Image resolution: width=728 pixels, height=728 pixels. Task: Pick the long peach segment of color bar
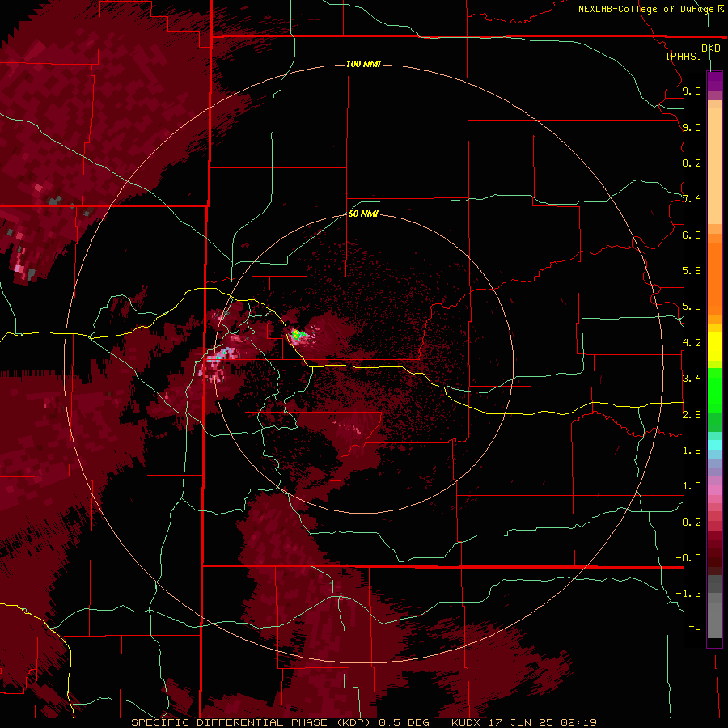[x=714, y=167]
